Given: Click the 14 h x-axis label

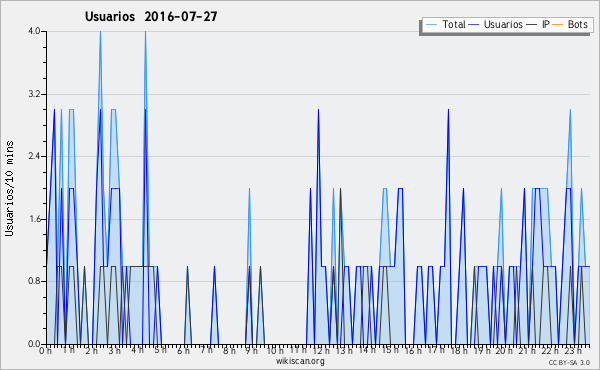Looking at the screenshot, I should pos(367,350).
